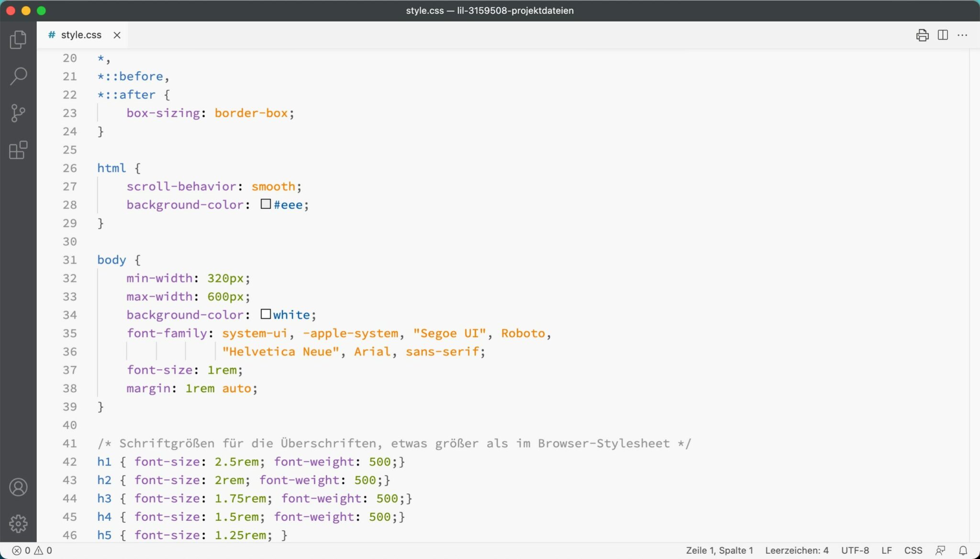The width and height of the screenshot is (980, 559).
Task: Close the style.css tab
Action: 117,35
